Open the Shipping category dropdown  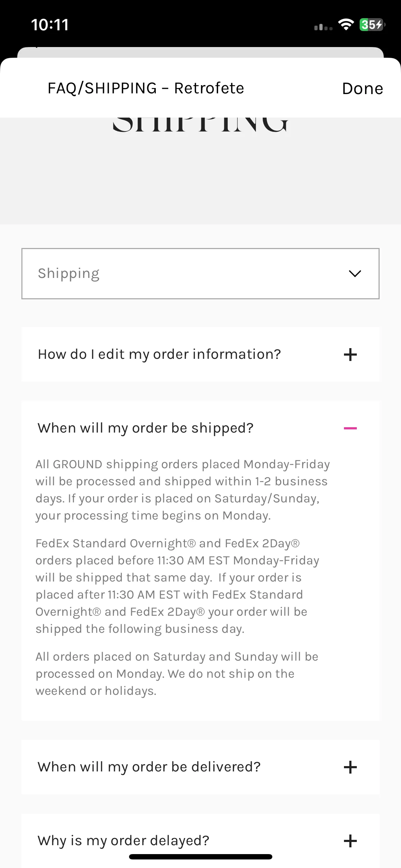pos(200,274)
